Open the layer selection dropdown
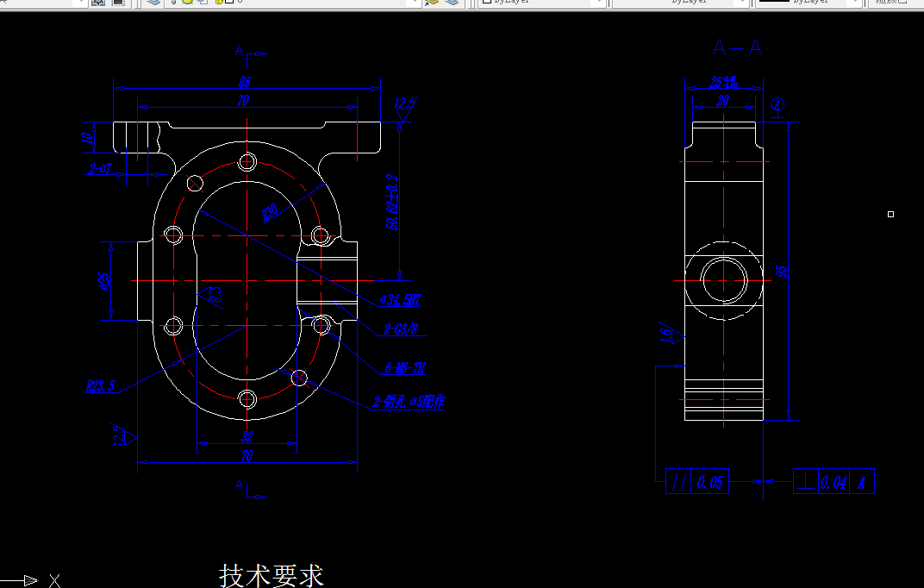 point(415,3)
